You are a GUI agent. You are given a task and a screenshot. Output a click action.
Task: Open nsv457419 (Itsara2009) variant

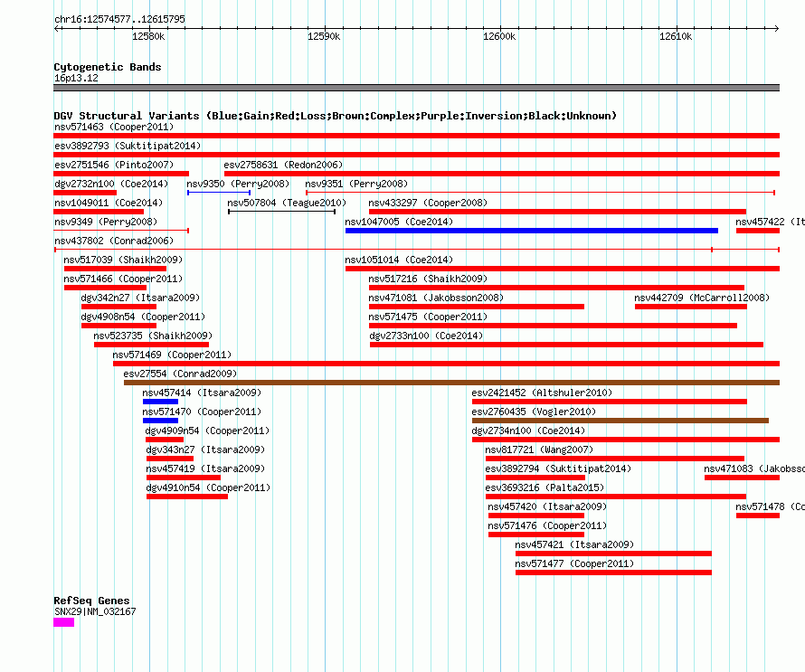[x=205, y=469]
